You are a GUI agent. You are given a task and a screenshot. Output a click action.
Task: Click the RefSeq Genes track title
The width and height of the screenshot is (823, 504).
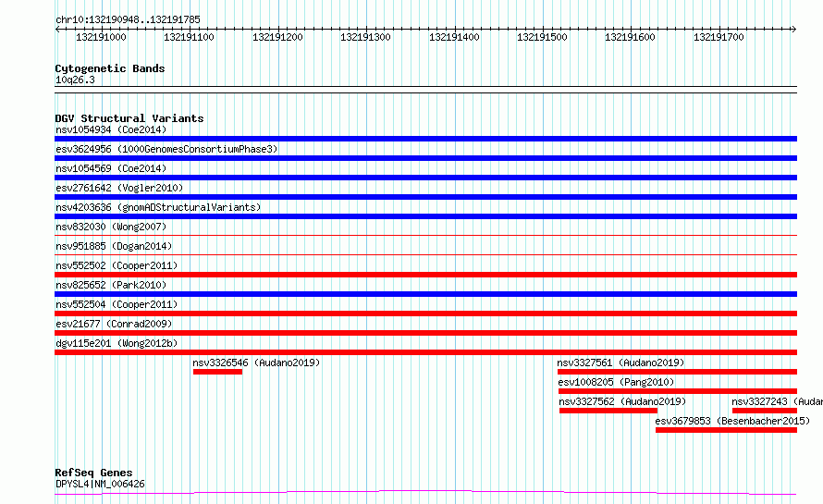pyautogui.click(x=93, y=473)
